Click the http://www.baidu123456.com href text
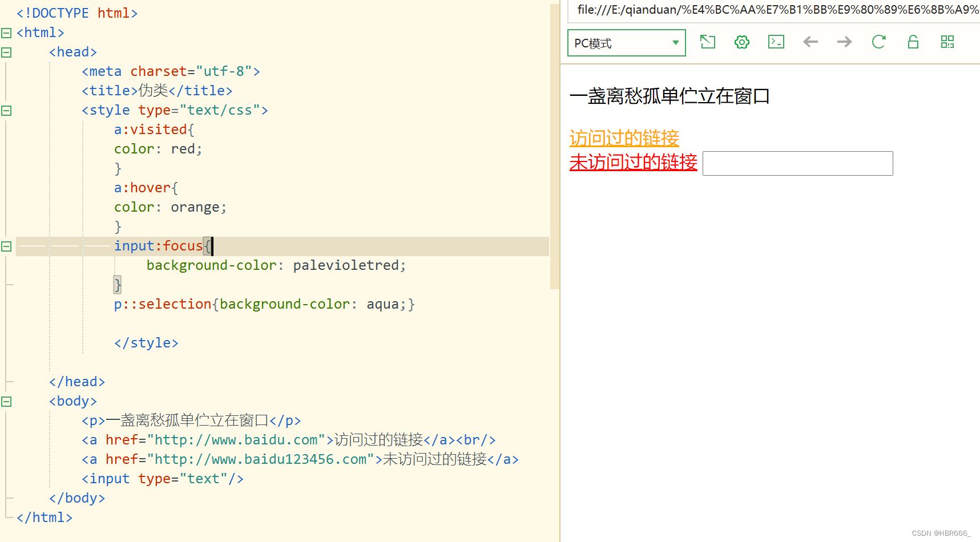This screenshot has height=542, width=980. point(261,459)
